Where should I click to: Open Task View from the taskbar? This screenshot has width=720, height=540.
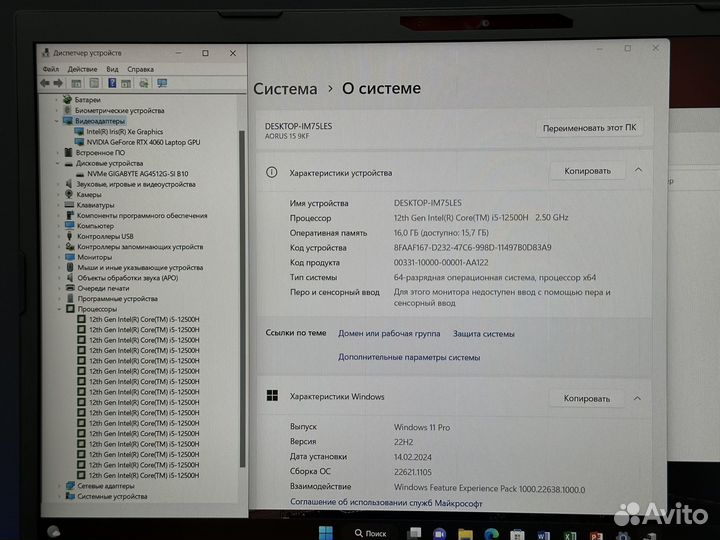(x=415, y=533)
